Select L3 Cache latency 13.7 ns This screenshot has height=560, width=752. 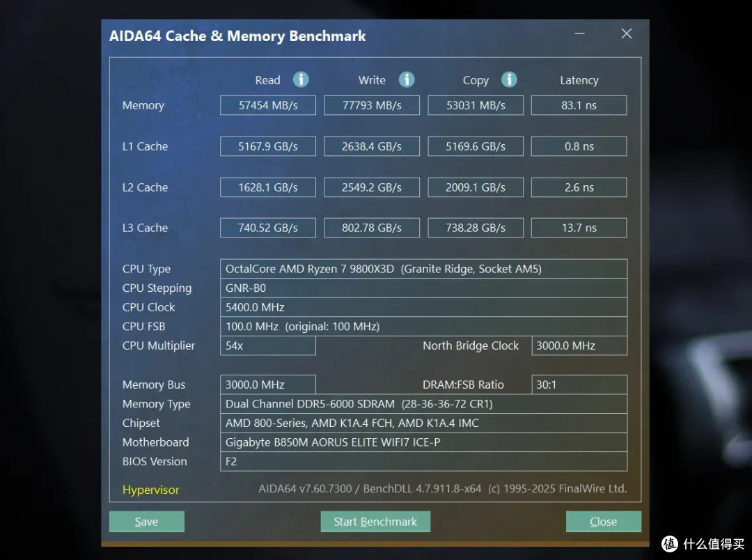point(579,228)
